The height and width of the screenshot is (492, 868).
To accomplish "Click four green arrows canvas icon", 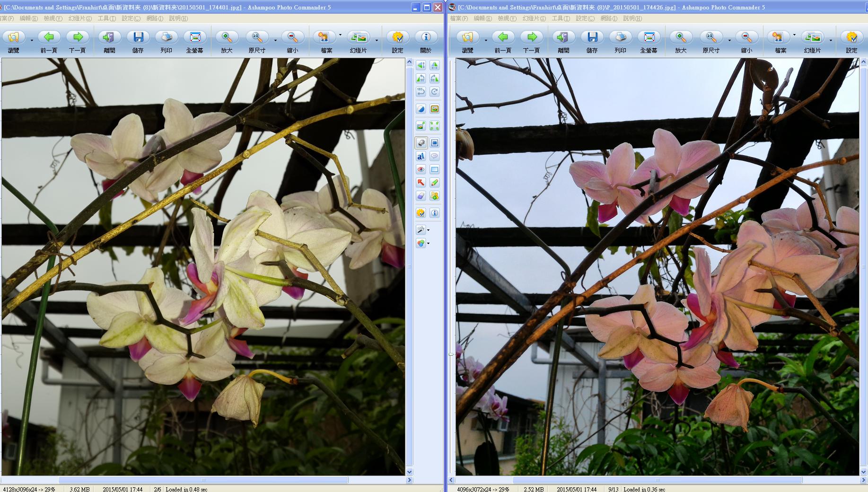I will coord(434,126).
